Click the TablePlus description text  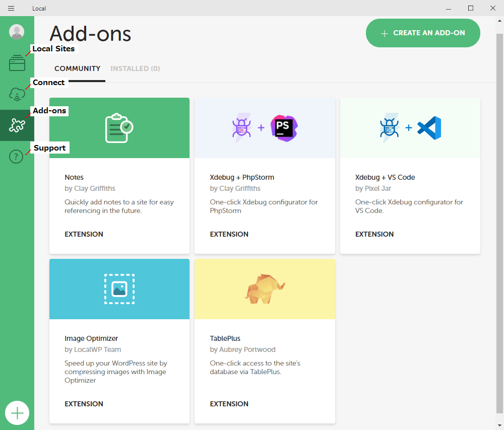click(255, 368)
